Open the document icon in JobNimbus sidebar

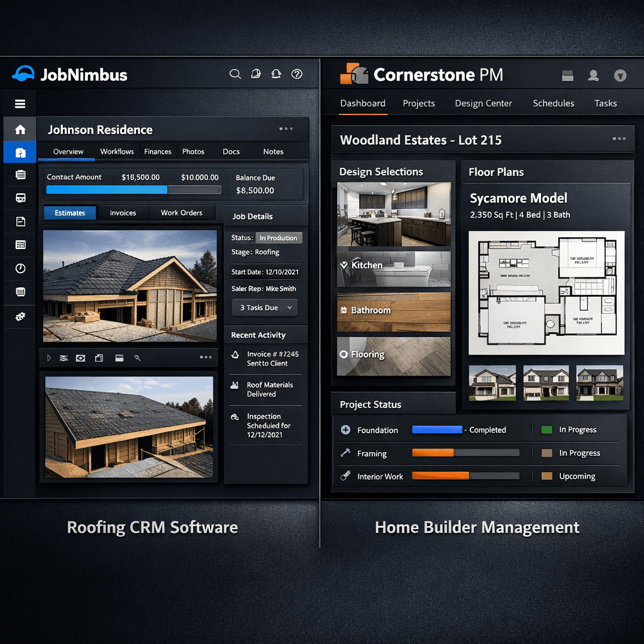tap(20, 222)
